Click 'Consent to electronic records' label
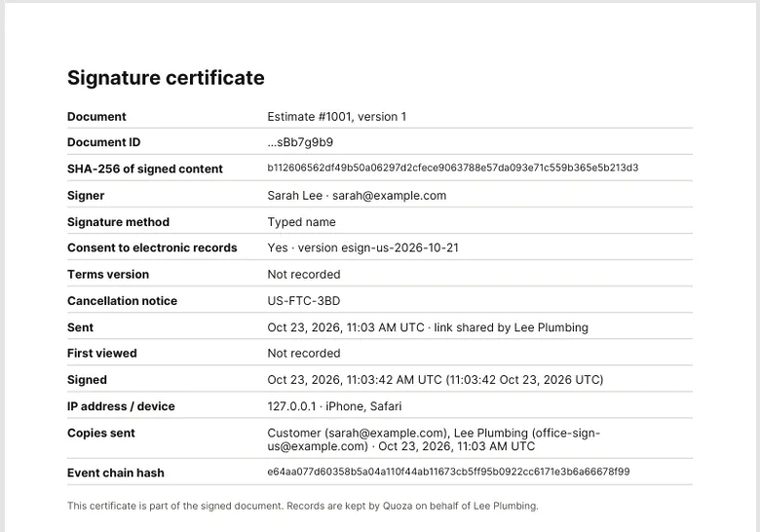The height and width of the screenshot is (532, 760). 152,248
